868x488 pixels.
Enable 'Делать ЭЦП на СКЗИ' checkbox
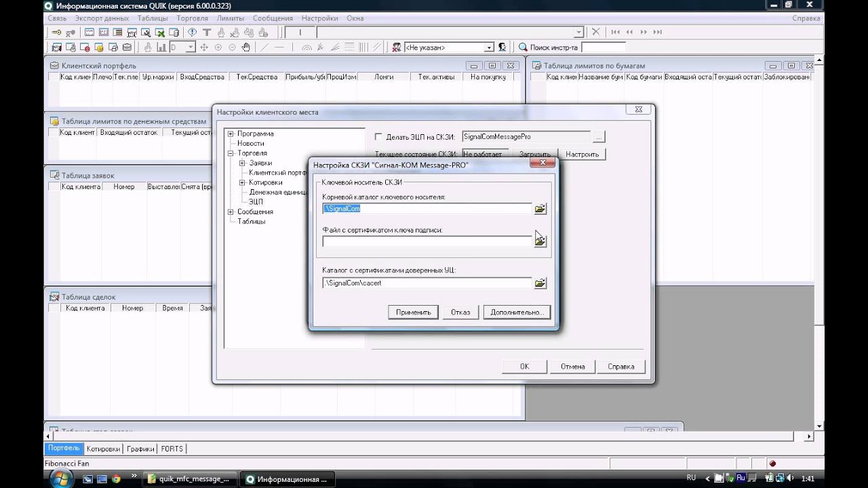point(378,137)
